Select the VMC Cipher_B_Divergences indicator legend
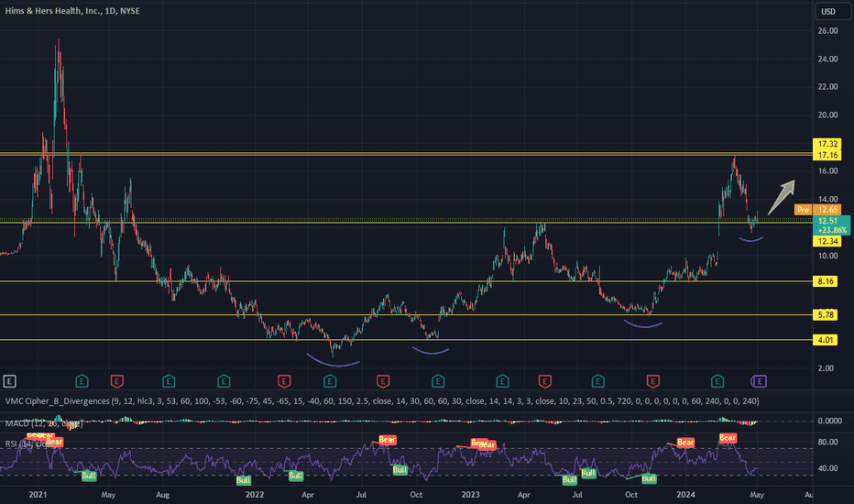Image resolution: width=854 pixels, height=504 pixels. 382,401
